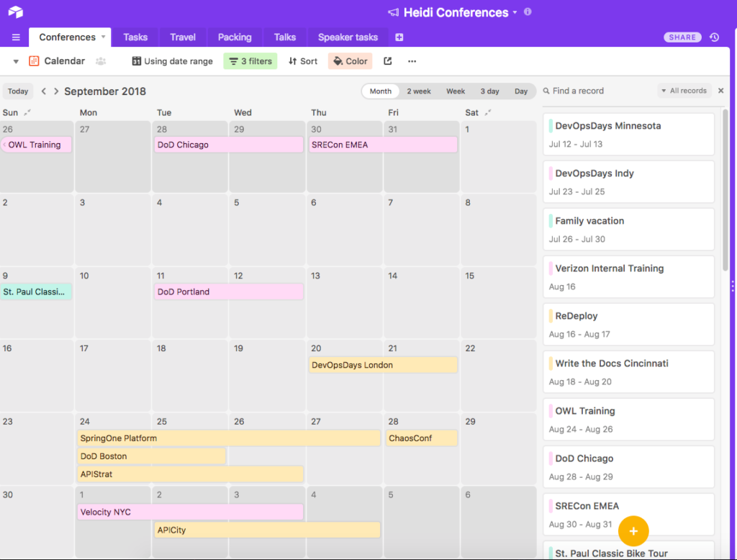737x560 pixels.
Task: Expand Conferences tab dropdown arrow
Action: (x=103, y=37)
